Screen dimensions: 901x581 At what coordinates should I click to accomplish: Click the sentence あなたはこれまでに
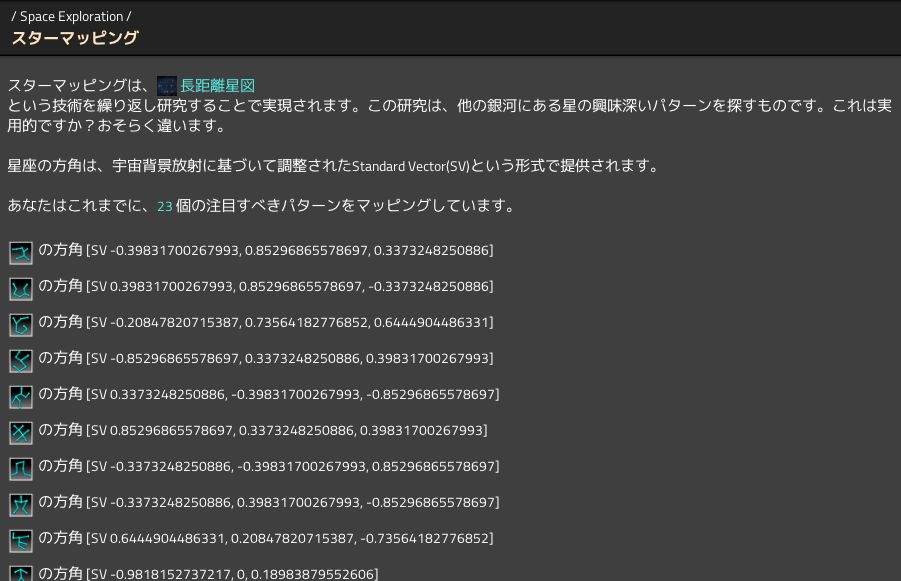pos(261,206)
